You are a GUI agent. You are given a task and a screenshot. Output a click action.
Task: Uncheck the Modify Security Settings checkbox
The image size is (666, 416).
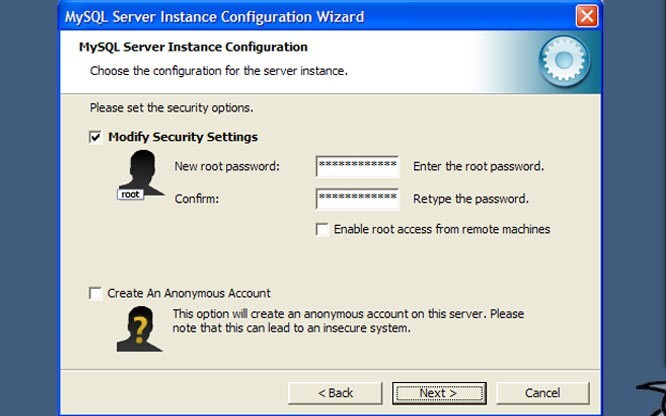pyautogui.click(x=96, y=137)
